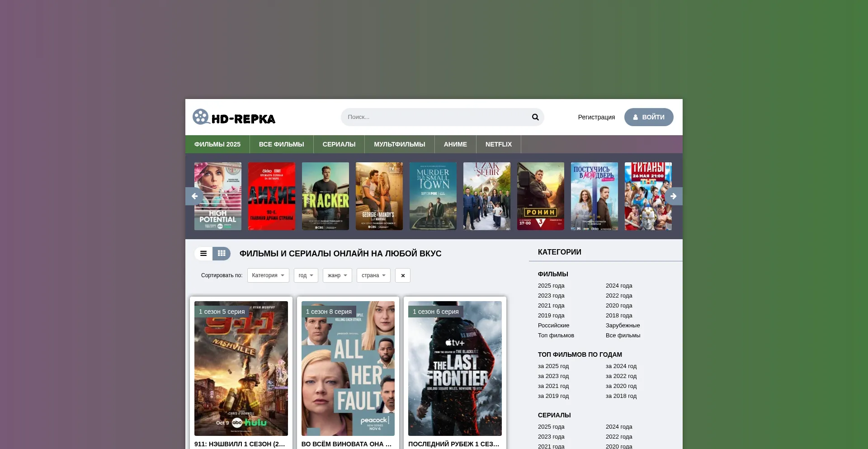This screenshot has width=868, height=449.
Task: Switch to grid view layout
Action: [x=222, y=254]
